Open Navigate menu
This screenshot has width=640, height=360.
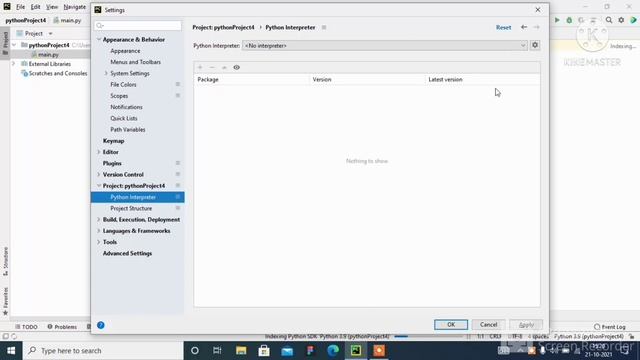tap(75, 7)
